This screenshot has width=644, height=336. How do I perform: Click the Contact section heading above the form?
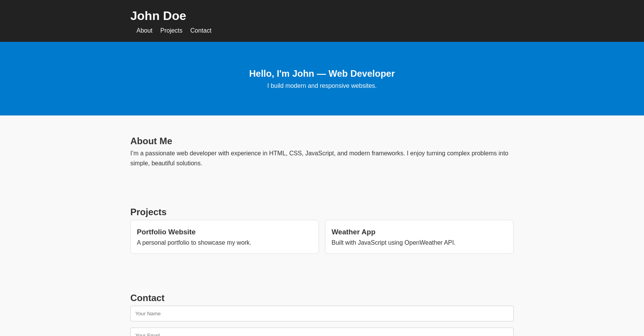[x=147, y=298]
